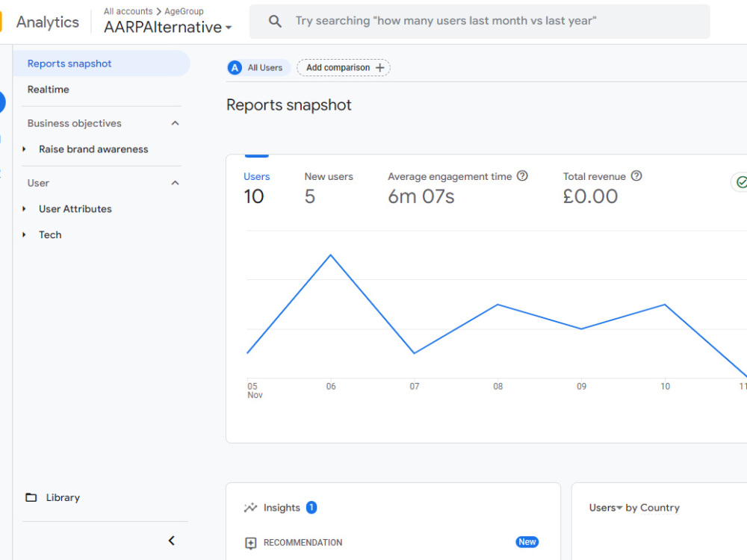The height and width of the screenshot is (560, 747).
Task: Open the AARPAlternative property dropdown
Action: [x=167, y=27]
